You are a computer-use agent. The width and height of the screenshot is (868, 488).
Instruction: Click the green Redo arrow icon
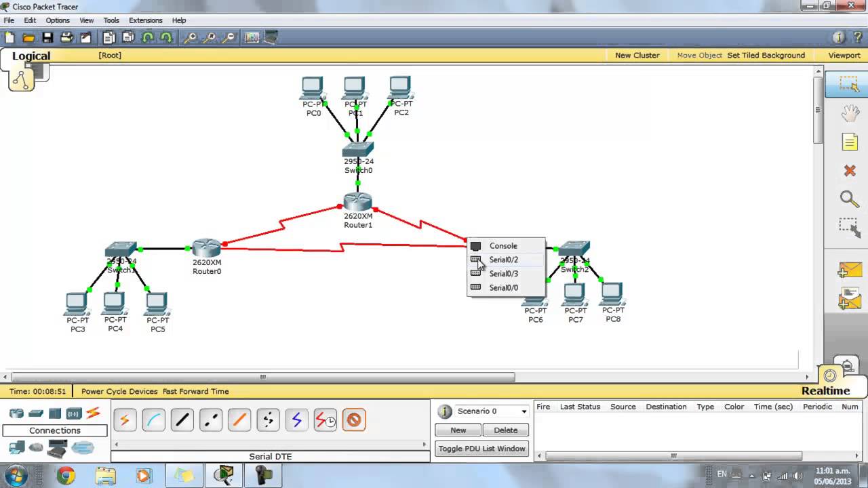tap(165, 37)
